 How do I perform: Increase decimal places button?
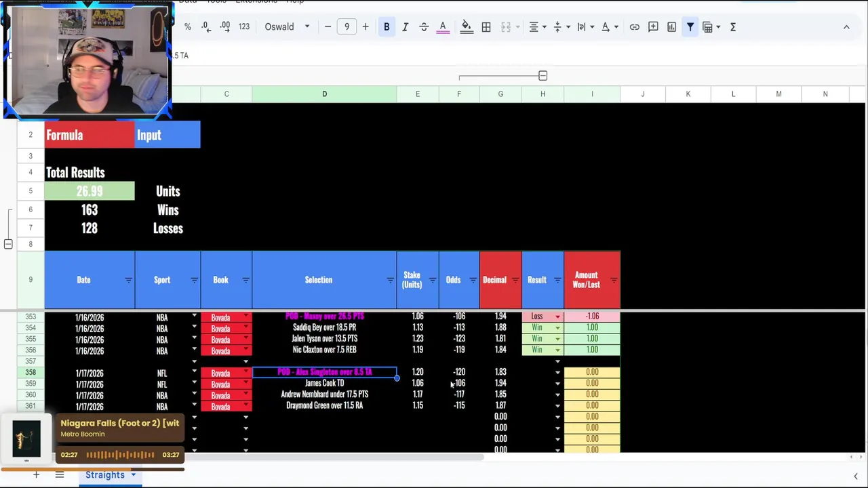[x=224, y=27]
